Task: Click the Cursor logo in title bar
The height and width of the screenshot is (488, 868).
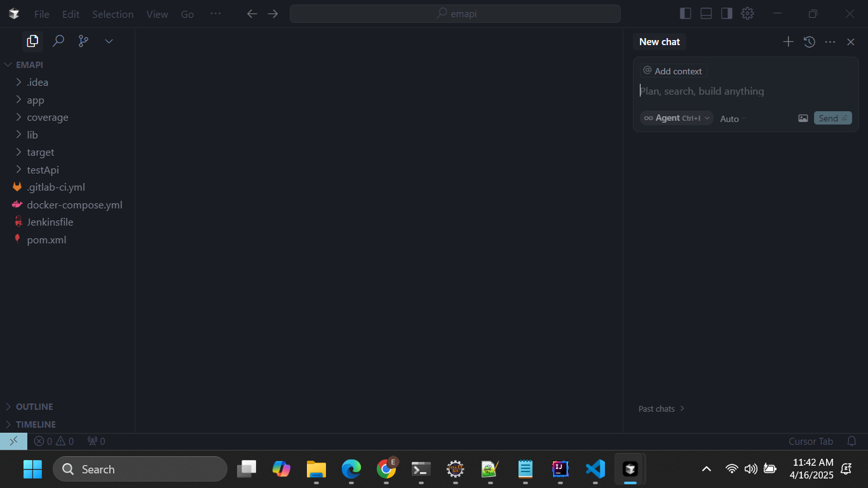Action: [x=14, y=14]
